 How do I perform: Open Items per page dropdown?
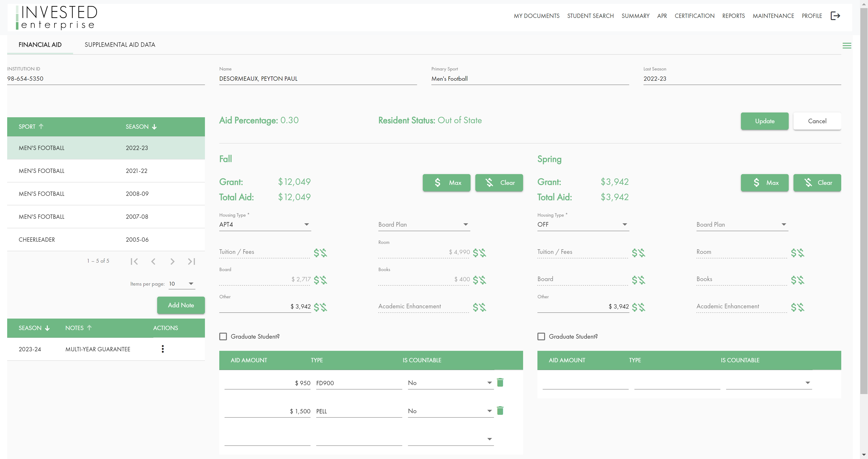click(182, 284)
